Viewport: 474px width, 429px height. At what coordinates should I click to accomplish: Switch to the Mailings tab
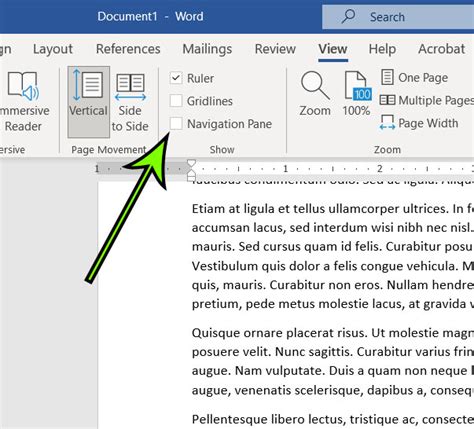click(207, 49)
